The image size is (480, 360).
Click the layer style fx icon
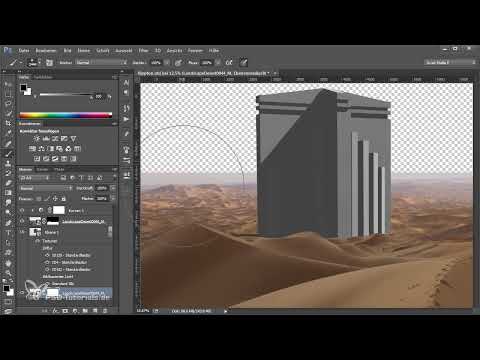tap(55, 311)
